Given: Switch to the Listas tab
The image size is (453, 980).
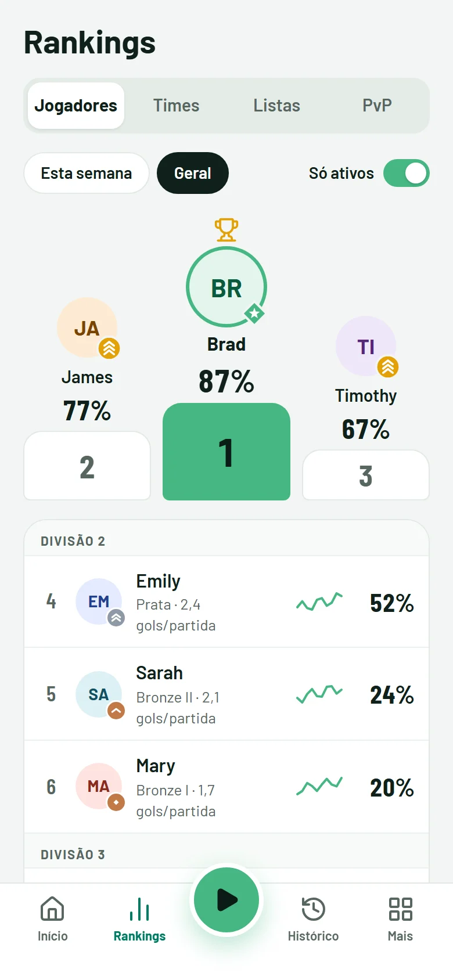Looking at the screenshot, I should click(276, 106).
